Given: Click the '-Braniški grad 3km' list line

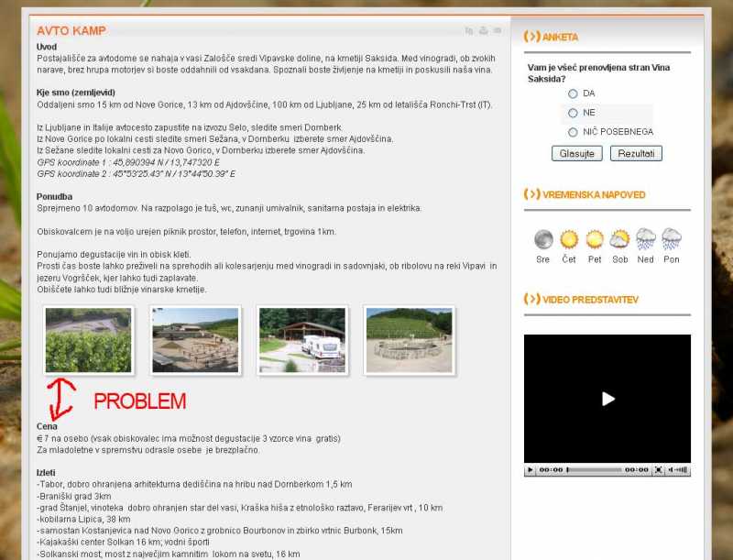Looking at the screenshot, I should (74, 496).
